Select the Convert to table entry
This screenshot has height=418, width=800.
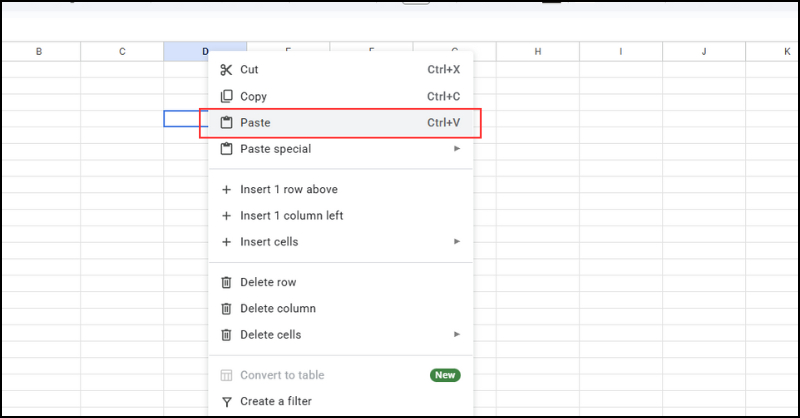(282, 375)
